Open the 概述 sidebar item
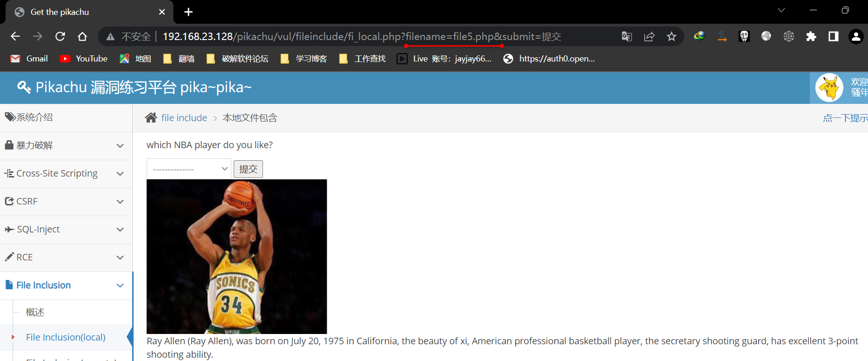The width and height of the screenshot is (868, 361). tap(35, 312)
